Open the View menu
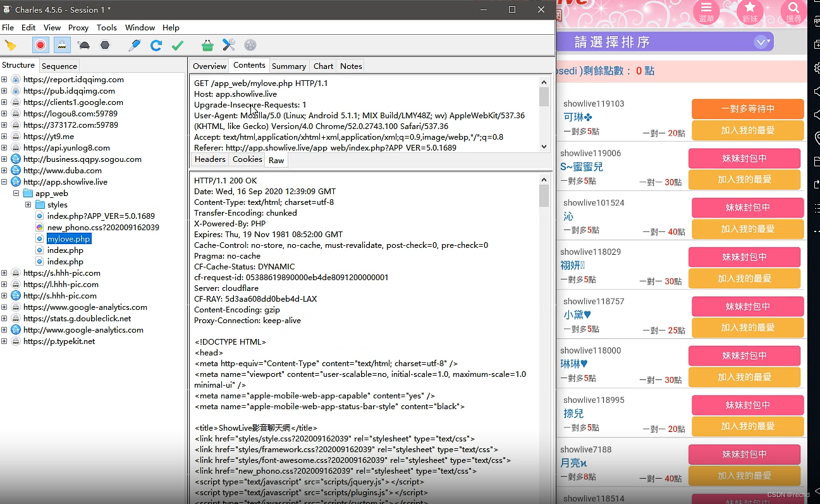This screenshot has width=820, height=504. 52,28
